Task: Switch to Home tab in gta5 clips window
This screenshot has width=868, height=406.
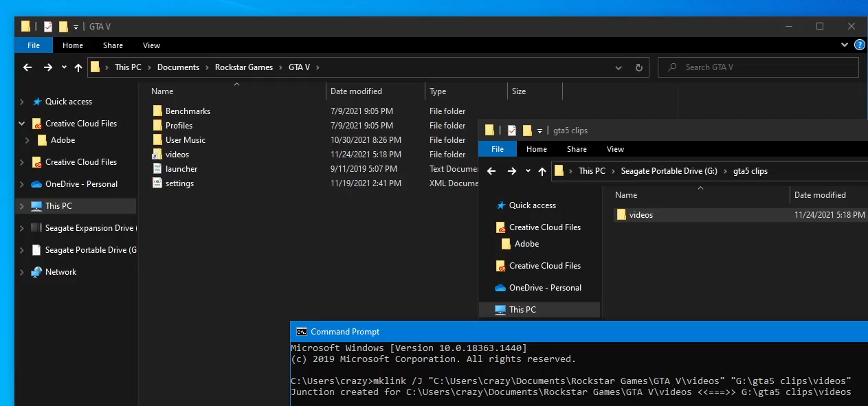Action: pyautogui.click(x=537, y=149)
